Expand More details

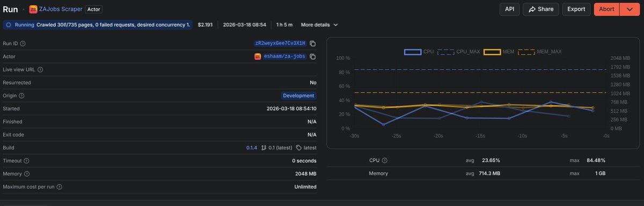(319, 25)
